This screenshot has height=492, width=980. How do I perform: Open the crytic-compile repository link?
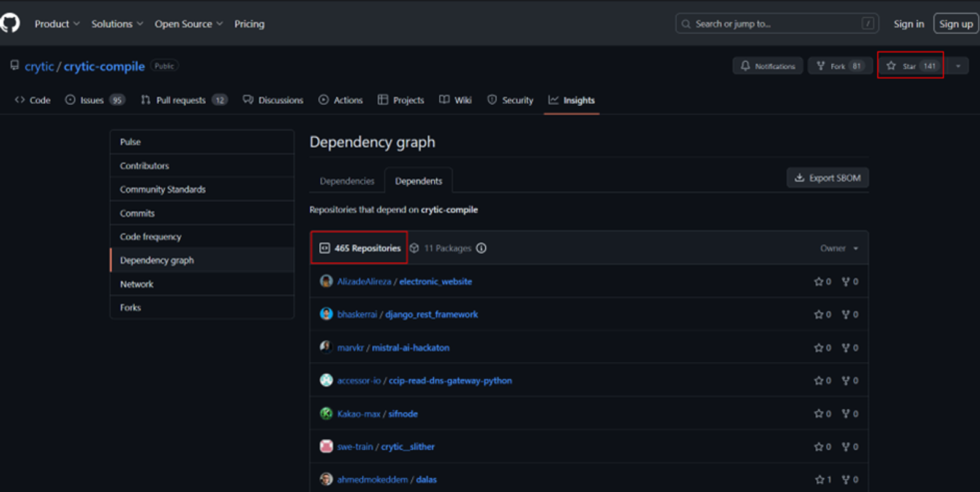[104, 66]
